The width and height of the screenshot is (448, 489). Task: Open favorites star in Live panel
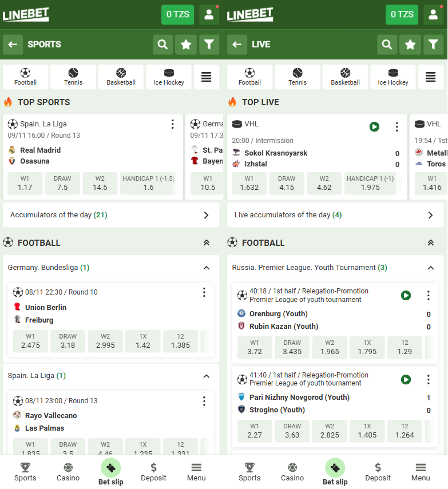410,45
